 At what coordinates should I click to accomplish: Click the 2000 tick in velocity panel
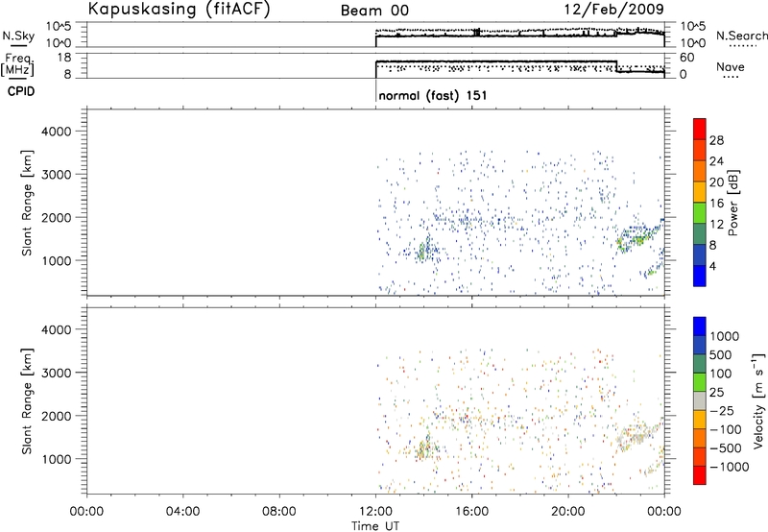click(56, 416)
